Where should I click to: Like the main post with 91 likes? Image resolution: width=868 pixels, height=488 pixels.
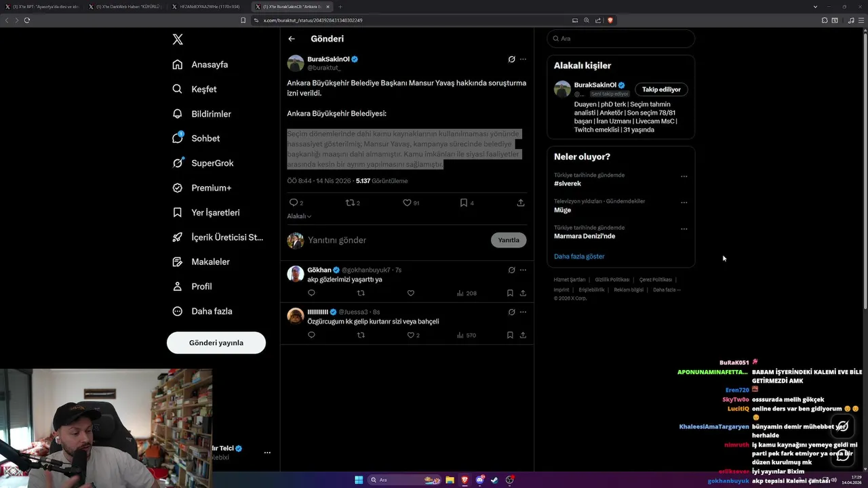tap(407, 203)
